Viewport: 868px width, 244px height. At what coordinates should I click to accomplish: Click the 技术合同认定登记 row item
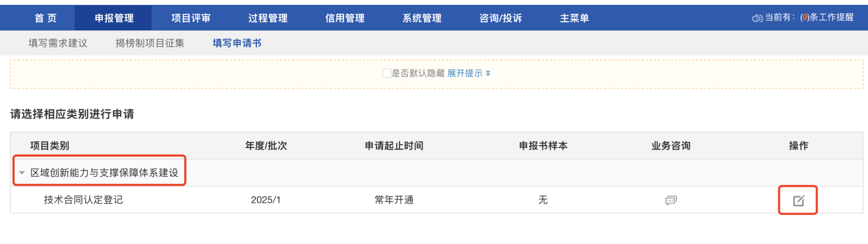83,200
